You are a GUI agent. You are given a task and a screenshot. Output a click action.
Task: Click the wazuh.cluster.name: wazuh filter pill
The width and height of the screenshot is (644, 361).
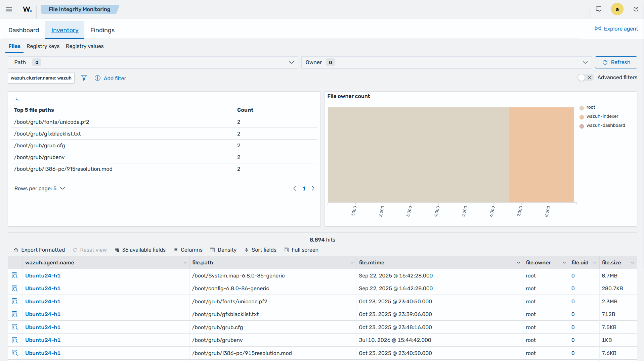click(x=41, y=78)
